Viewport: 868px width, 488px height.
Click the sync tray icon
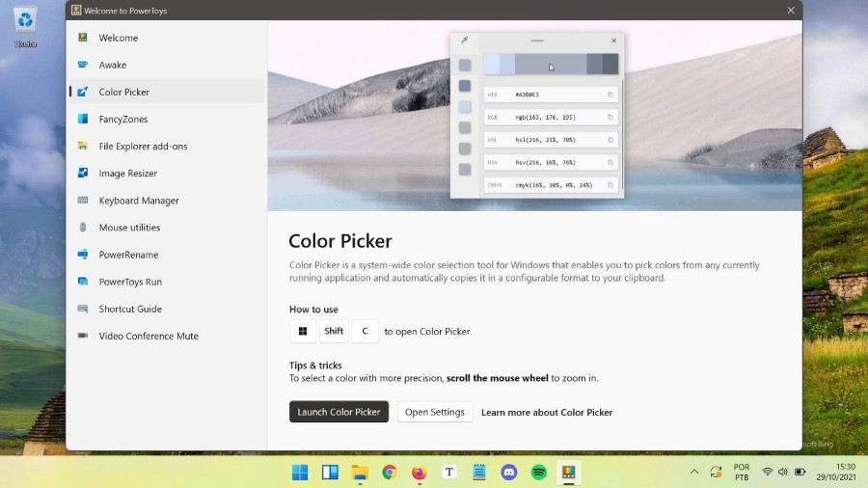pyautogui.click(x=716, y=472)
